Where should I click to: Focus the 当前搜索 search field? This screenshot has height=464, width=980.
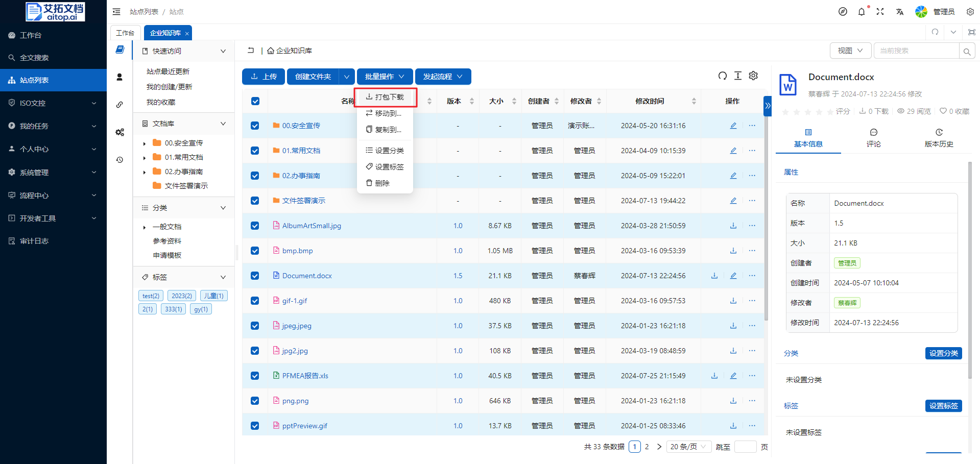tap(915, 51)
